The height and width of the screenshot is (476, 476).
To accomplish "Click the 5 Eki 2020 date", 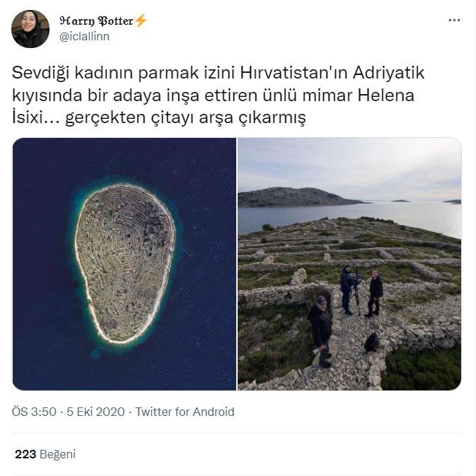I will [95, 412].
